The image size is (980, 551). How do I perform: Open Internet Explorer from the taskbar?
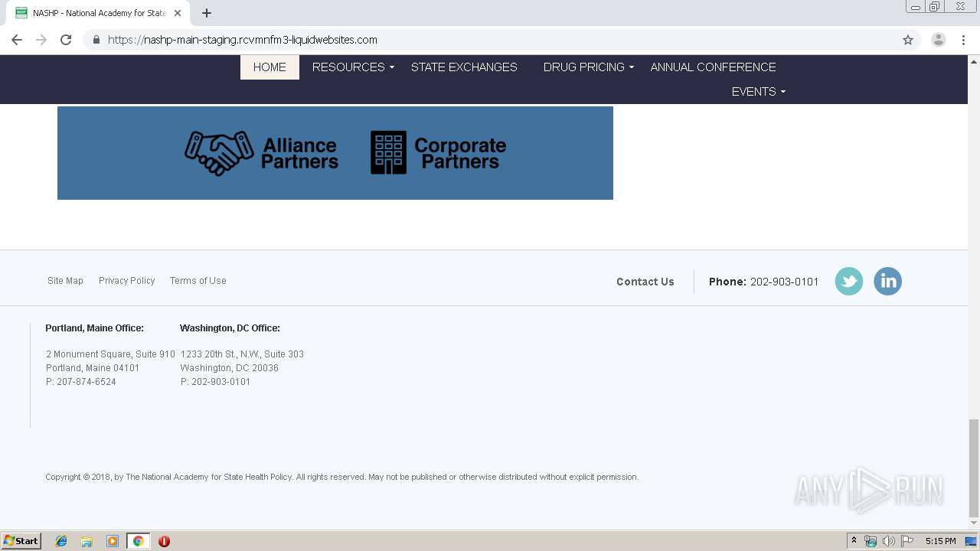[61, 541]
